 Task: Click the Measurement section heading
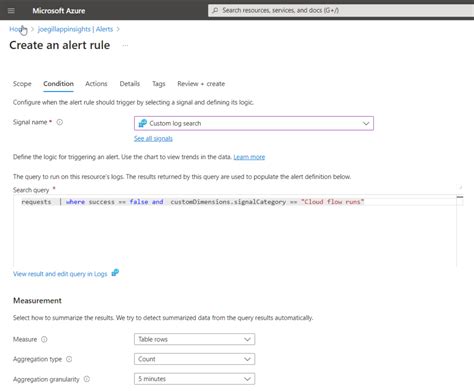(37, 301)
